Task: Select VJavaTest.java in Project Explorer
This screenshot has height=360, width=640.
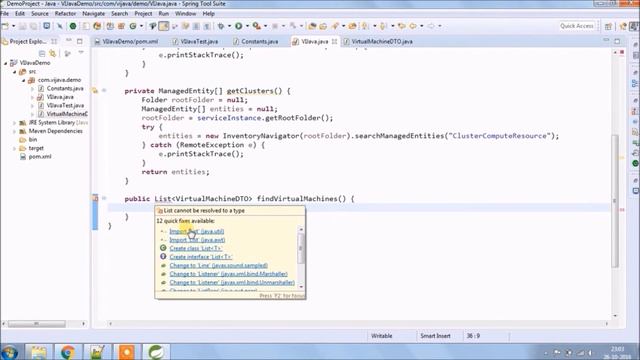Action: [65, 105]
